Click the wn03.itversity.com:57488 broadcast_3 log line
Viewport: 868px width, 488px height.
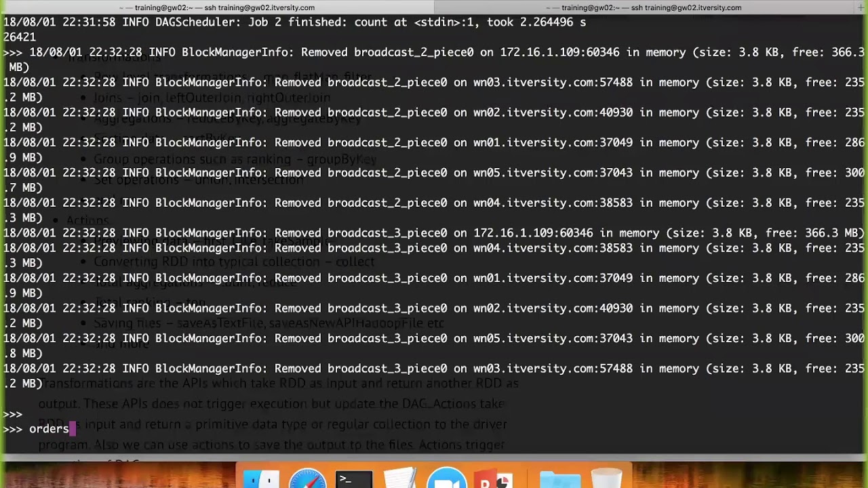pyautogui.click(x=434, y=375)
